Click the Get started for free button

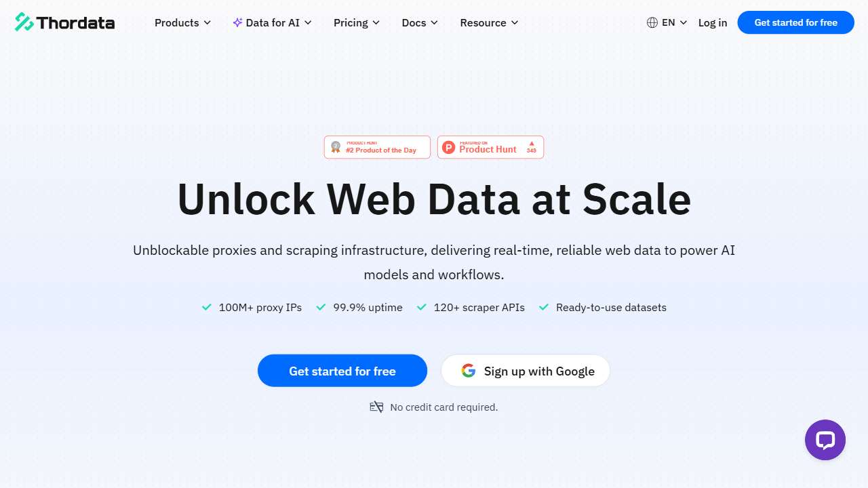795,22
